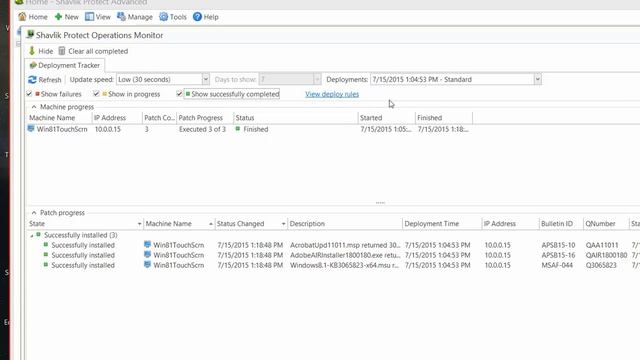The width and height of the screenshot is (640, 360).
Task: Toggle Show in progress checkbox
Action: click(96, 94)
